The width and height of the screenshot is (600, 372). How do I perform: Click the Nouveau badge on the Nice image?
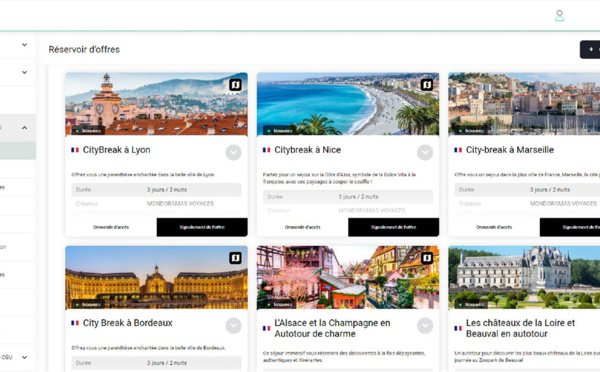(279, 131)
